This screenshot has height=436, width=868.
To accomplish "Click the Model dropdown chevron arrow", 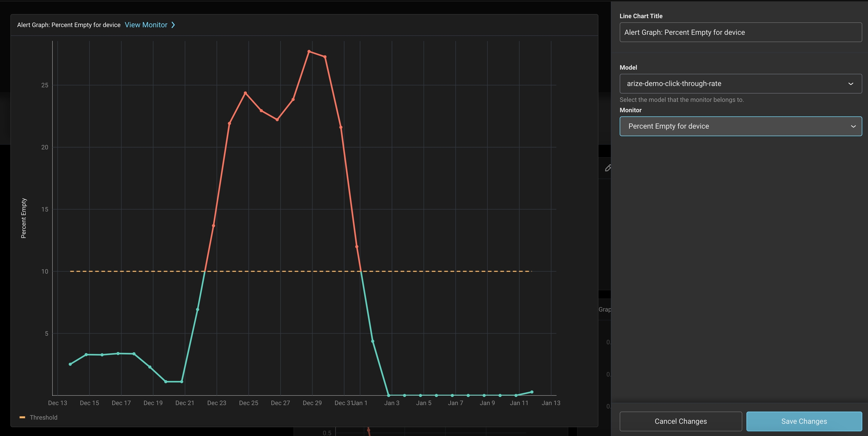I will point(851,84).
